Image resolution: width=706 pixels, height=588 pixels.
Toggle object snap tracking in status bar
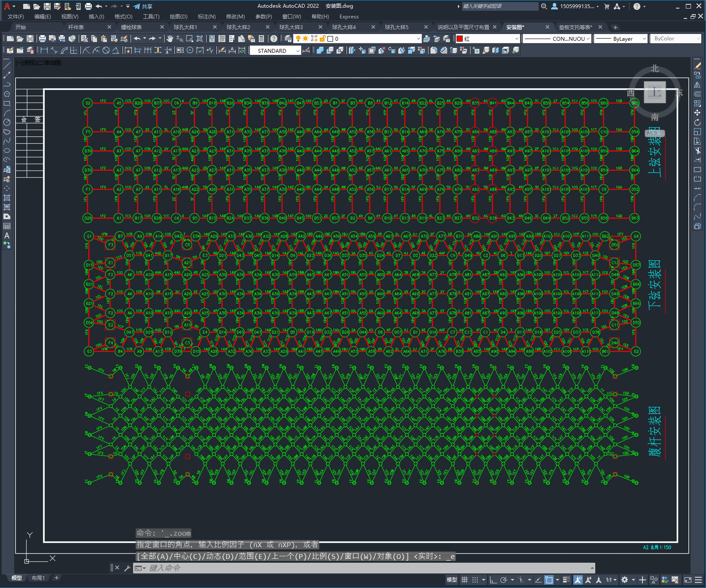538,580
